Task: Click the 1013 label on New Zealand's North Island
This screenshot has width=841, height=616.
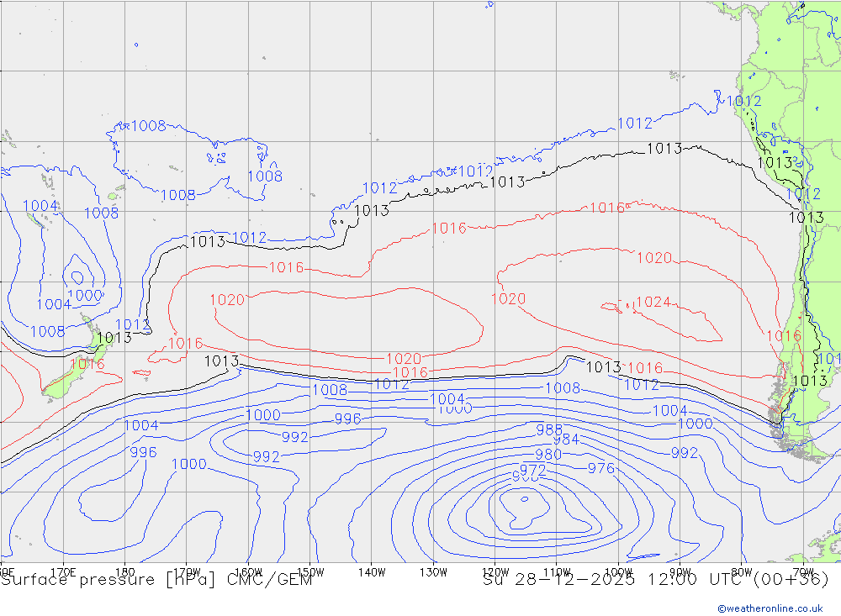Action: [x=114, y=338]
